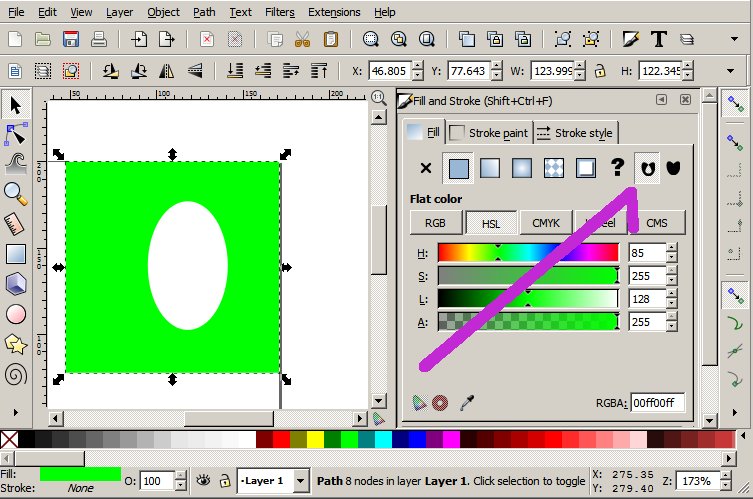Open the Text tool dialog icon
The height and width of the screenshot is (499, 753).
click(658, 40)
